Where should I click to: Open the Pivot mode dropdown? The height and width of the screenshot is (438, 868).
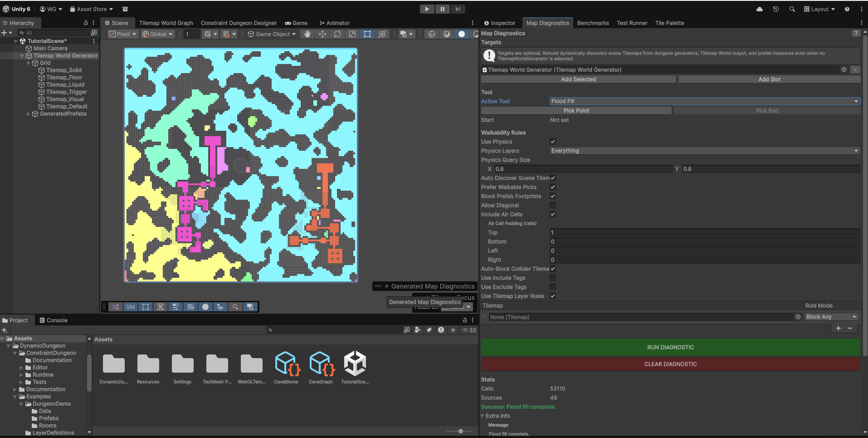[122, 34]
